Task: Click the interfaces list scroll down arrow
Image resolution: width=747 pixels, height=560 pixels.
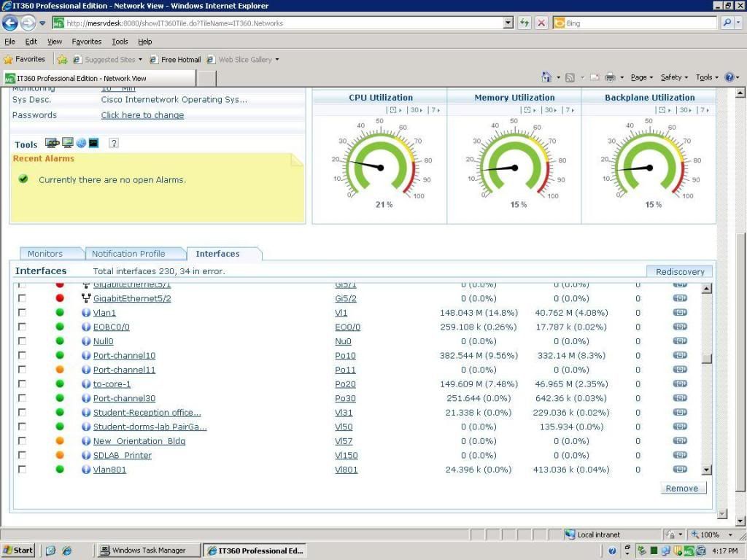Action: (x=706, y=470)
